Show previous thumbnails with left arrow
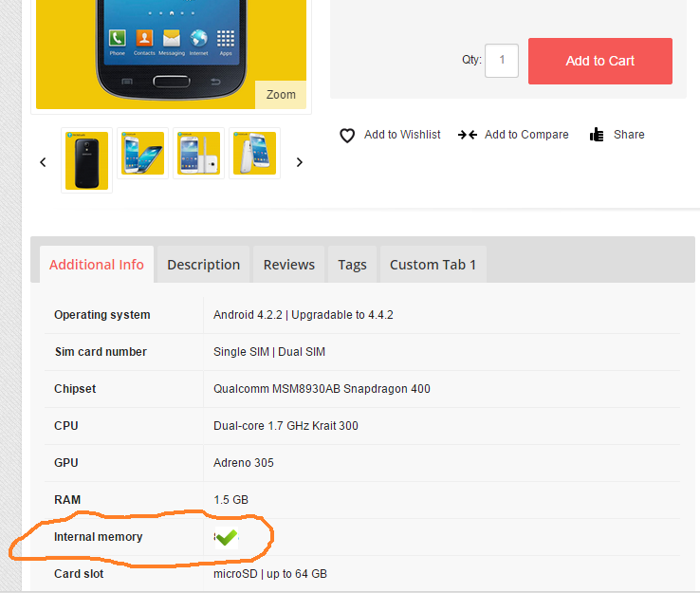 [x=43, y=162]
